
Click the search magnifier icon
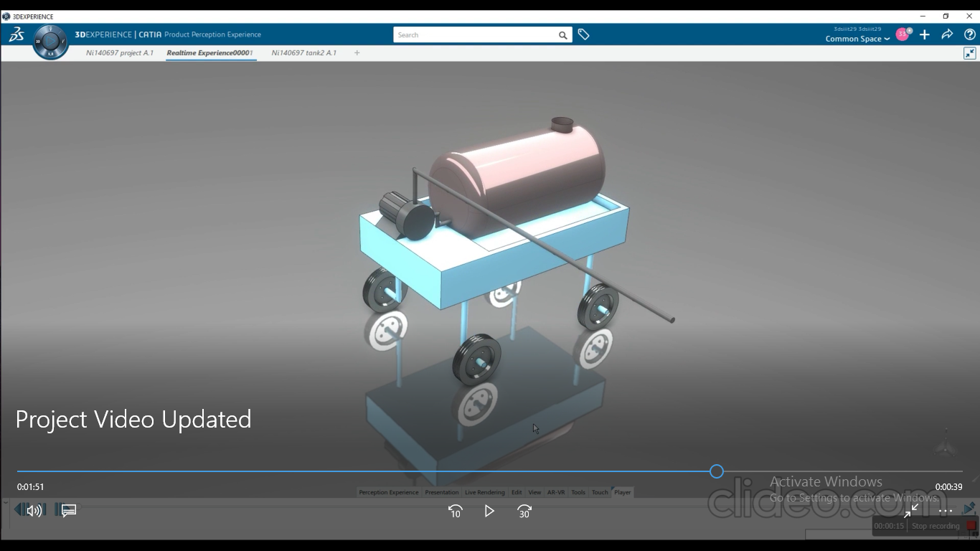[x=563, y=34]
